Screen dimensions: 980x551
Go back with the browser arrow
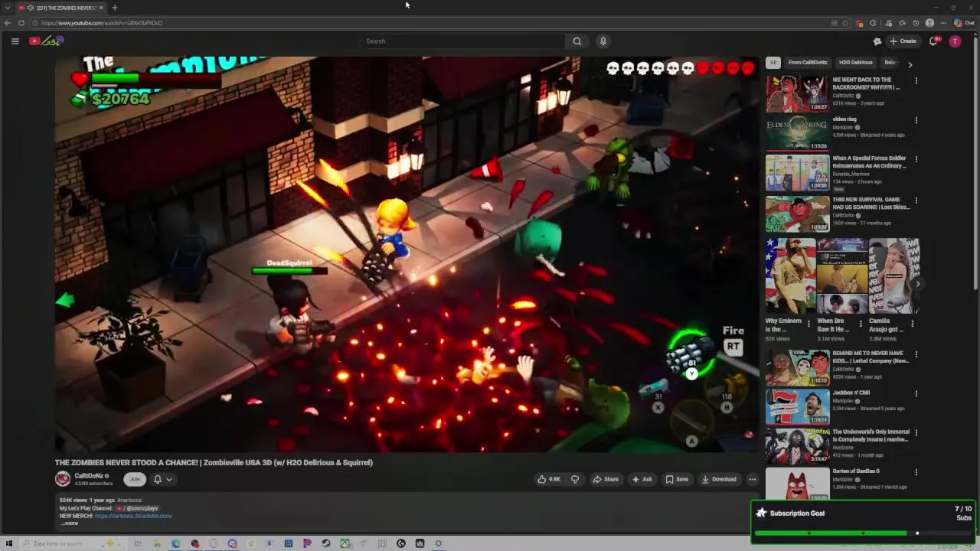8,23
